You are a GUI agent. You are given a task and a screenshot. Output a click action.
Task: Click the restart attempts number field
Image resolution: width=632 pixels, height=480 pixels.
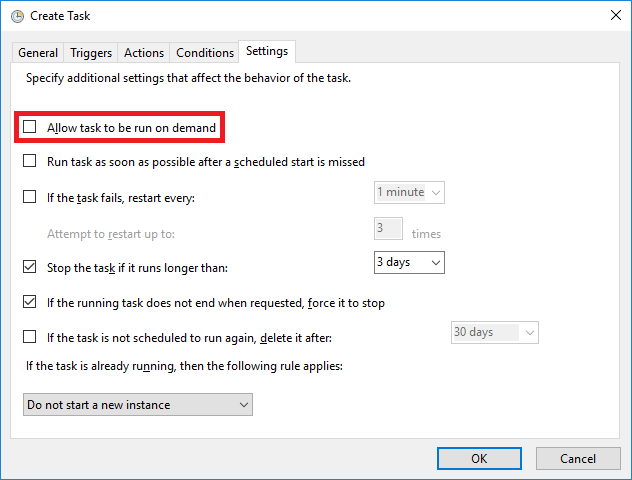(388, 229)
